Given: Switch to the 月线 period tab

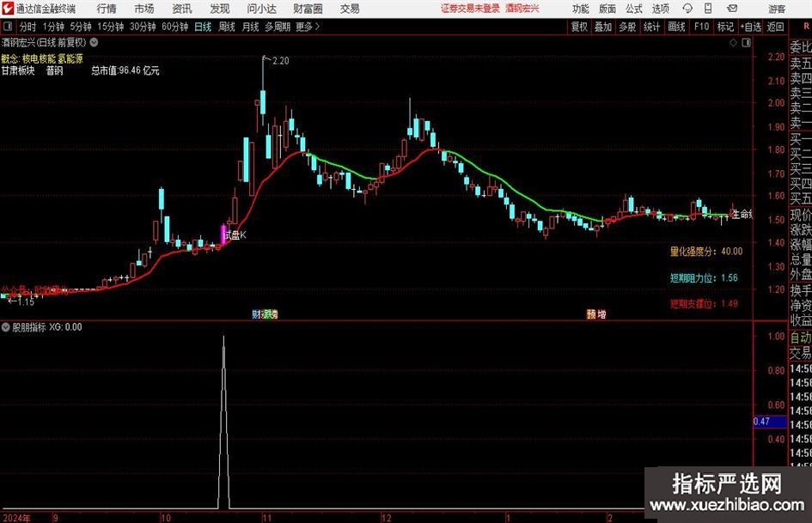Looking at the screenshot, I should [250, 27].
